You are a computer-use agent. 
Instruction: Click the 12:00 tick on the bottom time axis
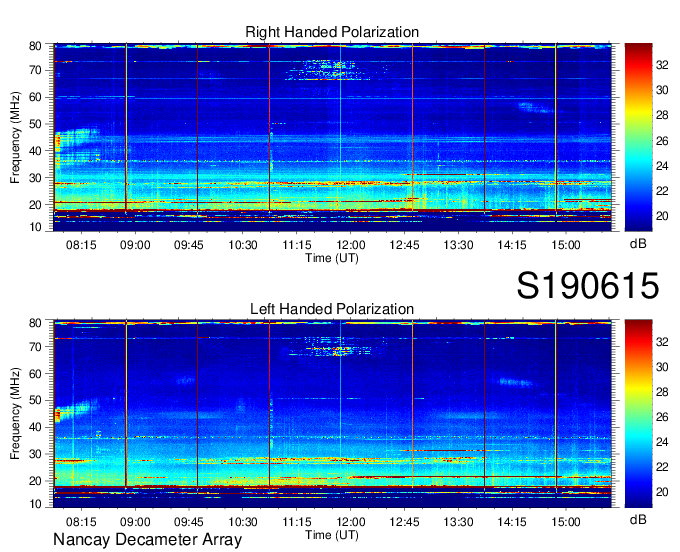coord(351,521)
